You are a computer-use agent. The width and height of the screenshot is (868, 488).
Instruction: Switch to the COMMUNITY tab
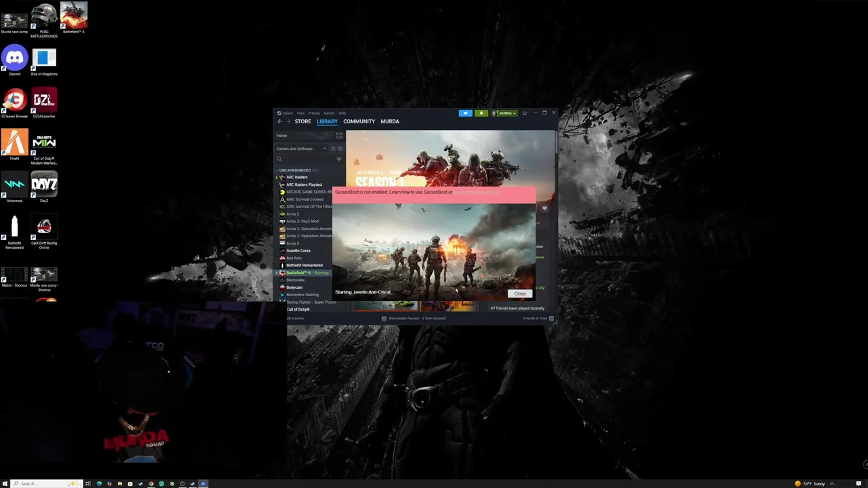[359, 121]
